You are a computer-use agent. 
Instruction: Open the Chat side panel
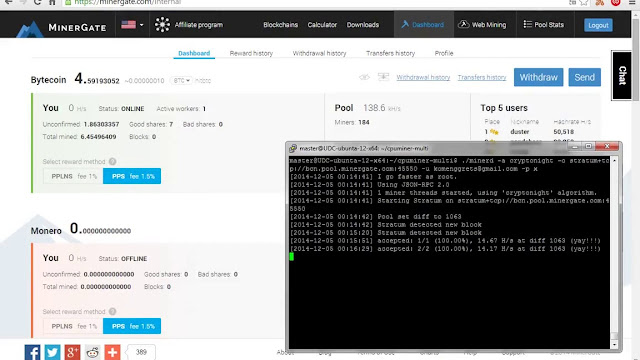click(x=622, y=76)
